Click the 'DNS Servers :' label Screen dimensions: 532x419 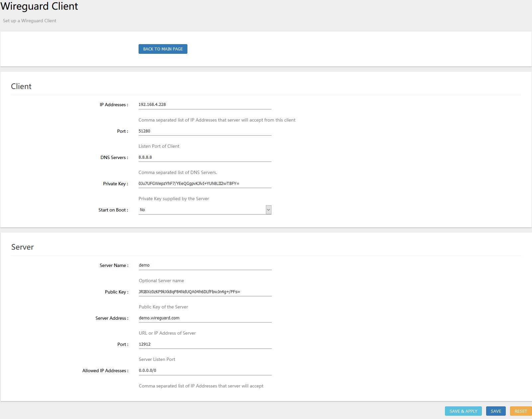114,157
